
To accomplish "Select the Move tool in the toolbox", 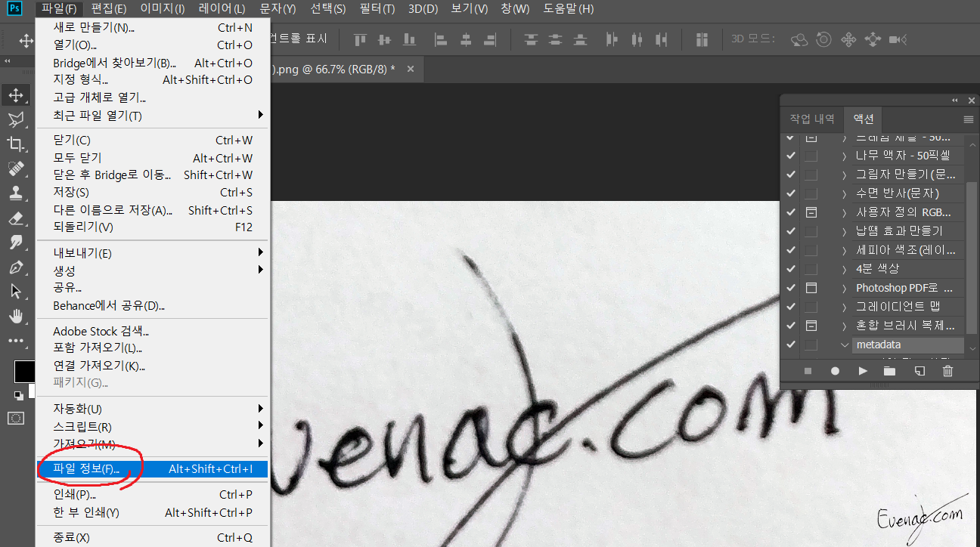I will 16,95.
